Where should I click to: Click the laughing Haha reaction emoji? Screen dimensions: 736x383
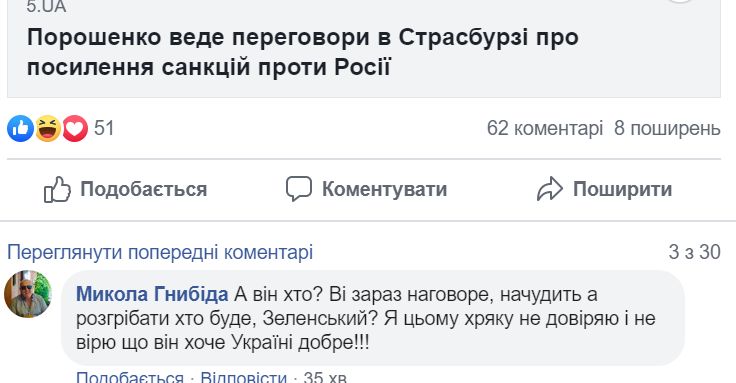point(48,128)
